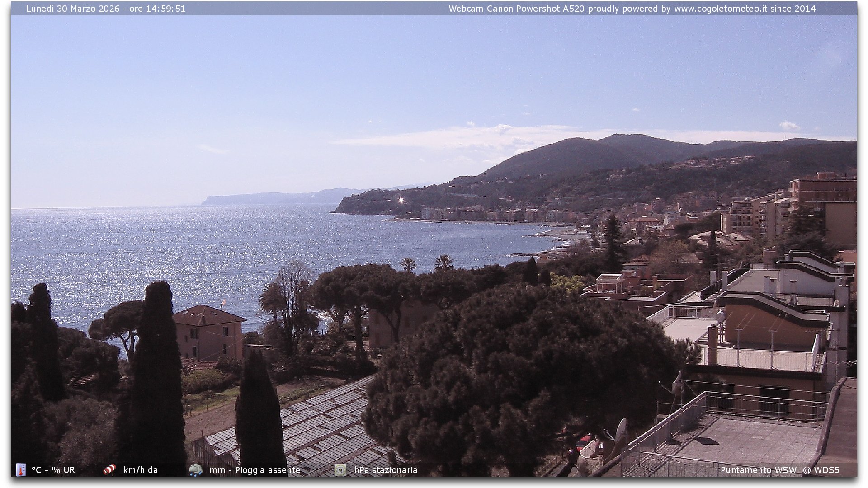Viewport: 868px width, 488px height.
Task: Click the thermometer temperature icon
Action: click(20, 470)
